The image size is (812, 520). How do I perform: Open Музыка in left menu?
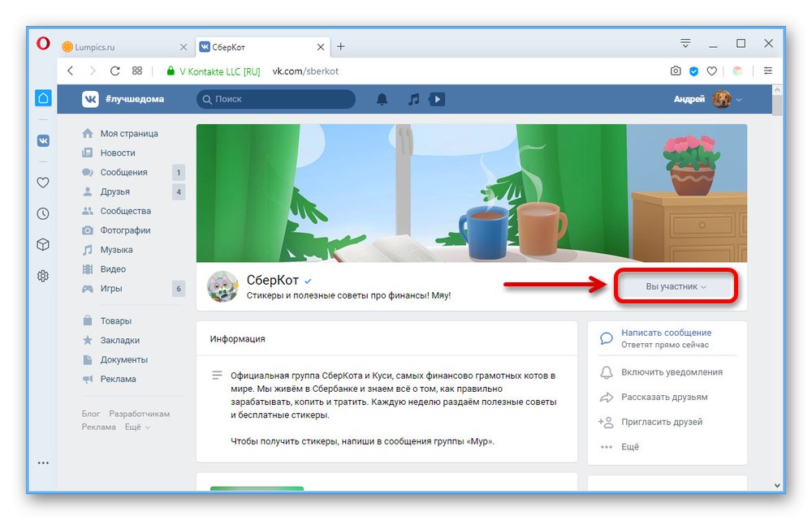point(116,250)
